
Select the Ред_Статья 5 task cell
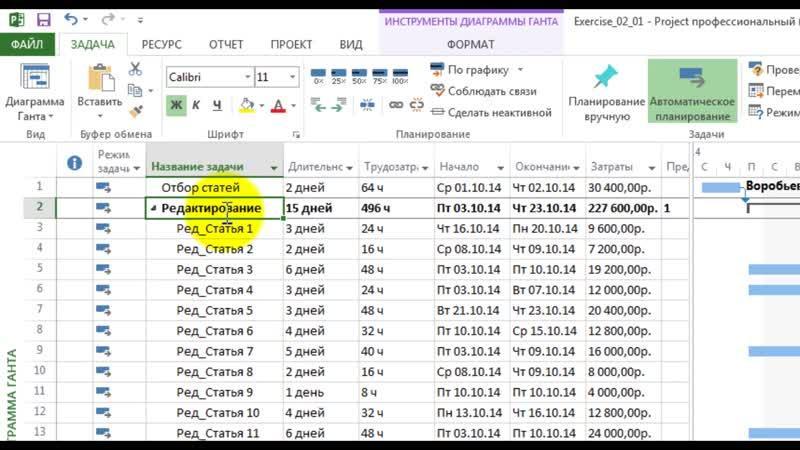click(214, 310)
